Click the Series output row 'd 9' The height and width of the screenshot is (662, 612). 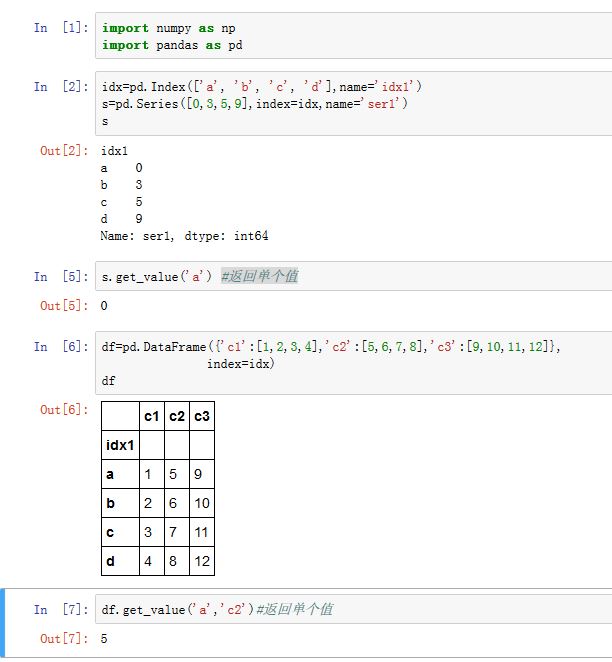pos(122,219)
